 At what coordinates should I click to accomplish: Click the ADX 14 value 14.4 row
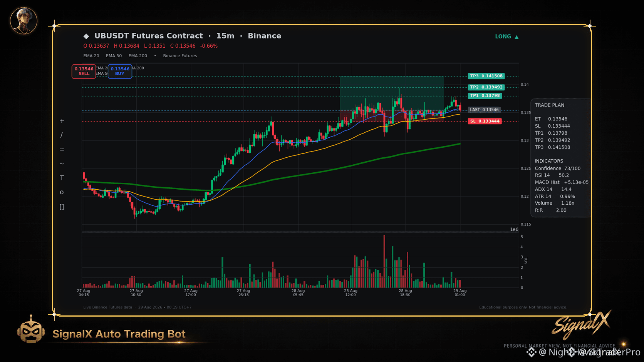(x=553, y=189)
